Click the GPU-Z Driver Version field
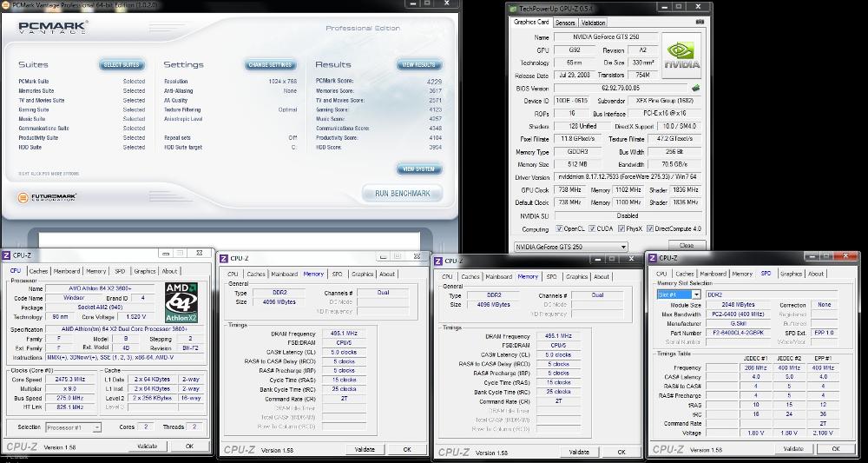 click(628, 177)
